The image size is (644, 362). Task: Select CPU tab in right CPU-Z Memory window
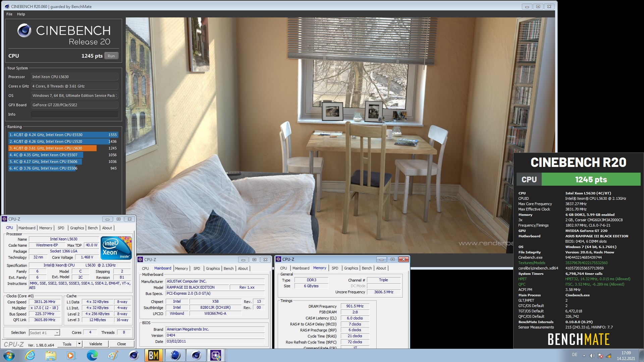(x=283, y=268)
